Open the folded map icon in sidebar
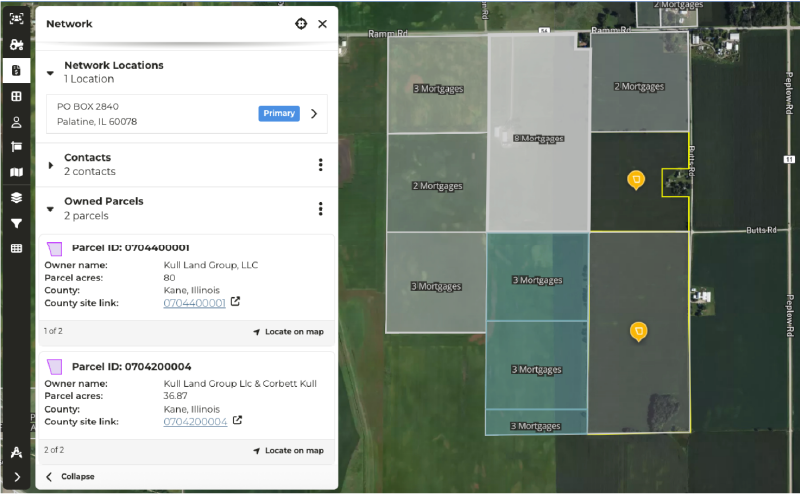Viewport: 801px width, 494px height. [16, 173]
